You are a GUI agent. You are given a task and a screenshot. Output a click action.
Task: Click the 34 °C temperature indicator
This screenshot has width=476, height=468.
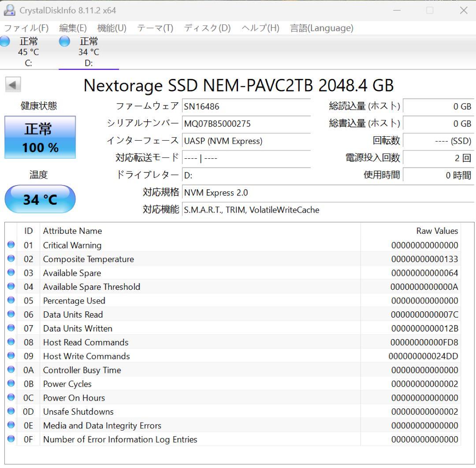tap(40, 199)
